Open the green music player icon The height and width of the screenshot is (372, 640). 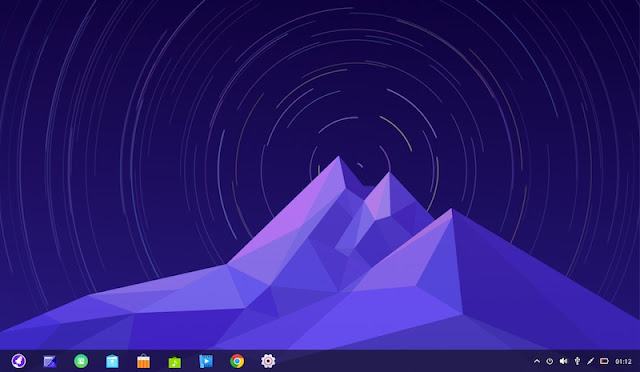tap(175, 361)
